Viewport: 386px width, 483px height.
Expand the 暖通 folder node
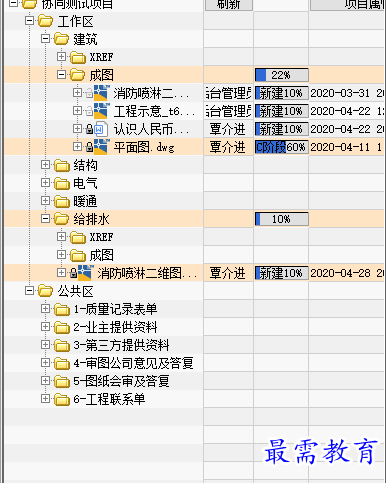click(45, 201)
